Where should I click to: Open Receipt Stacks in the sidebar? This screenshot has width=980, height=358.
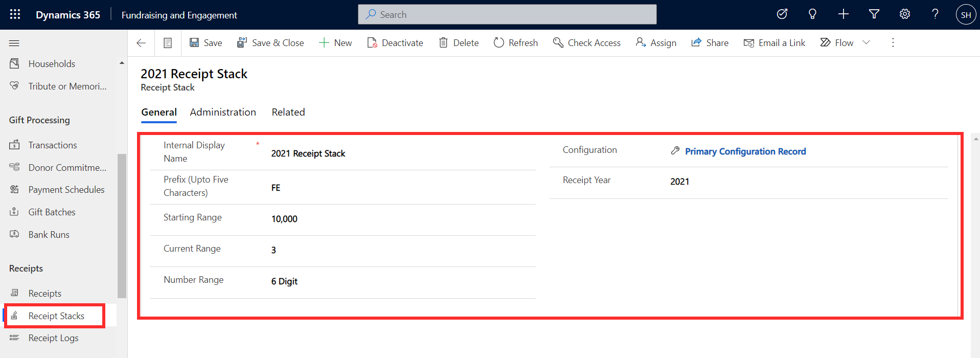click(x=56, y=316)
